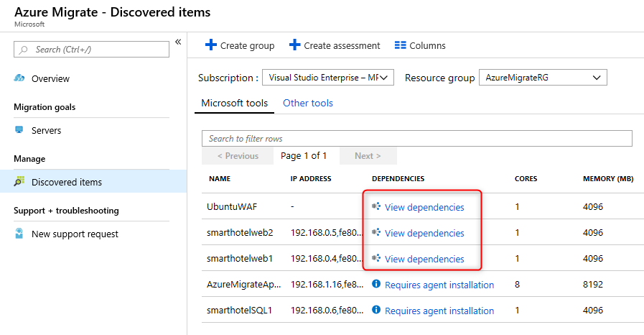Select Discovered items in sidebar
Viewport: 644px width, 335px height.
click(93, 182)
